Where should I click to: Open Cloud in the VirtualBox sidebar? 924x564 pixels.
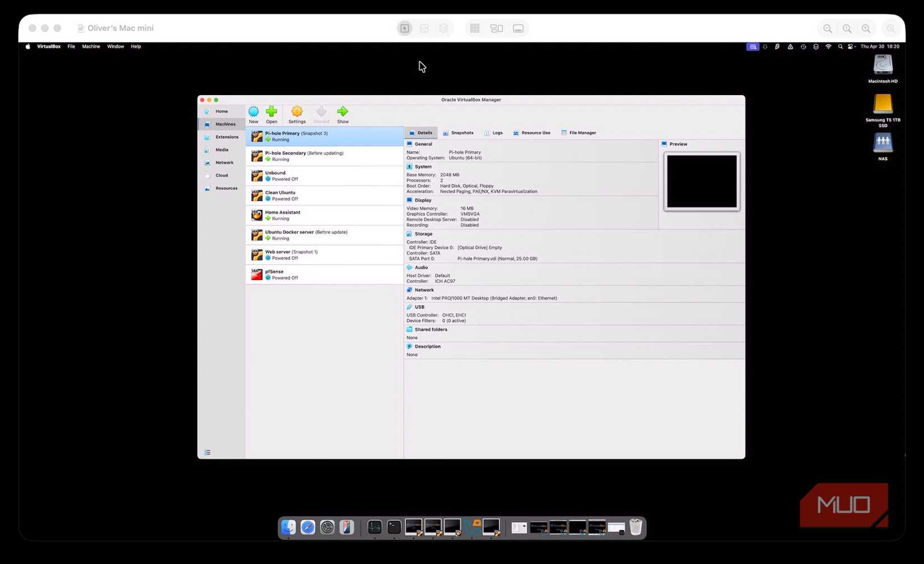click(x=221, y=176)
